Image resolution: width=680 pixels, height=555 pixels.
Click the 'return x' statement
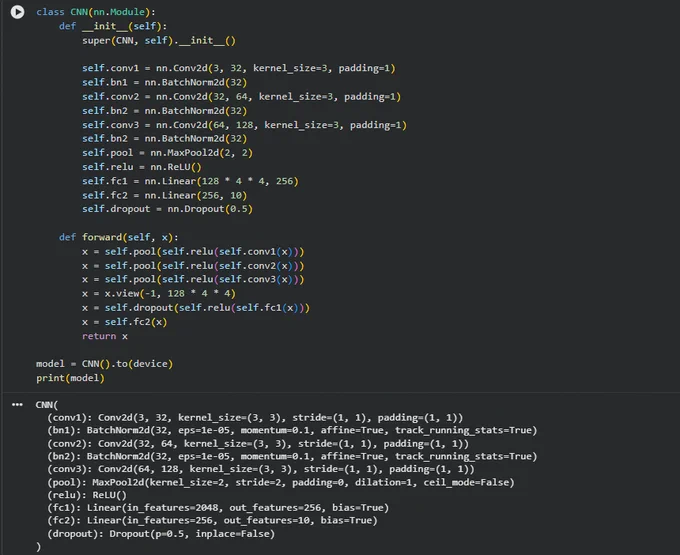(105, 336)
